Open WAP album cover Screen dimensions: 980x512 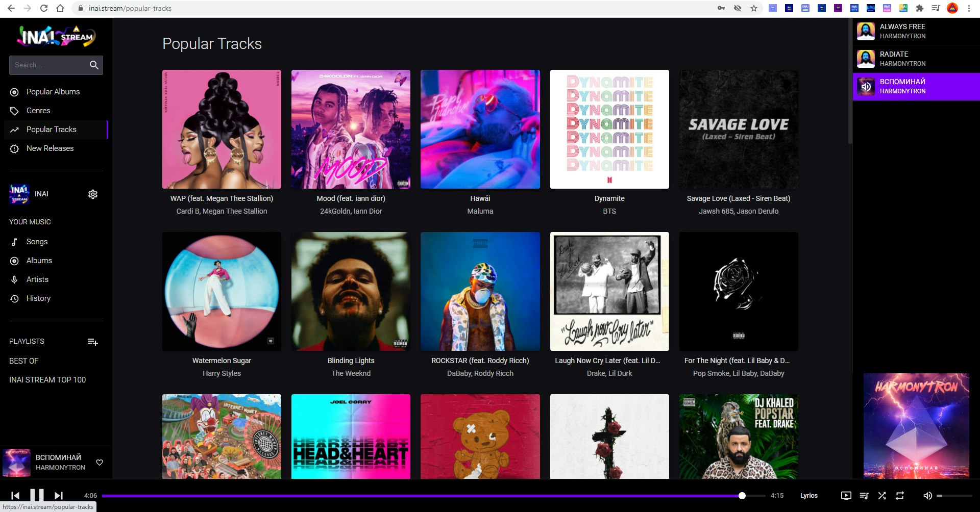coord(222,129)
